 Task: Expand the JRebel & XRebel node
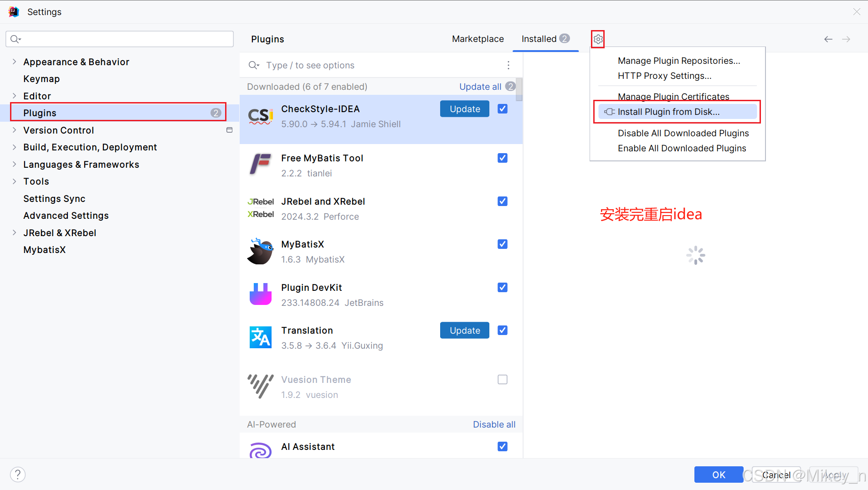[x=14, y=232]
